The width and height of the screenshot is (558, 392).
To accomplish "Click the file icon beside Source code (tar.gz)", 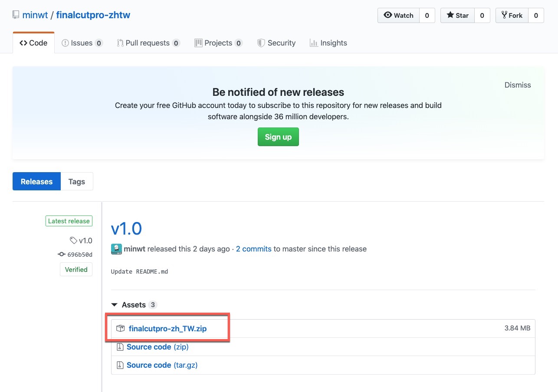I will coord(120,365).
